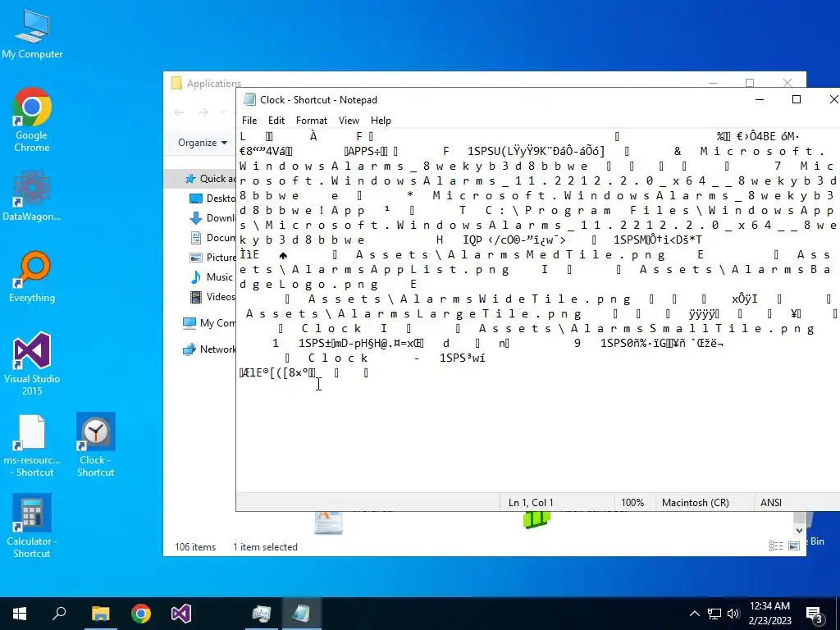840x630 pixels.
Task: Select the Calculator - Shortcut desktop icon
Action: [x=32, y=527]
